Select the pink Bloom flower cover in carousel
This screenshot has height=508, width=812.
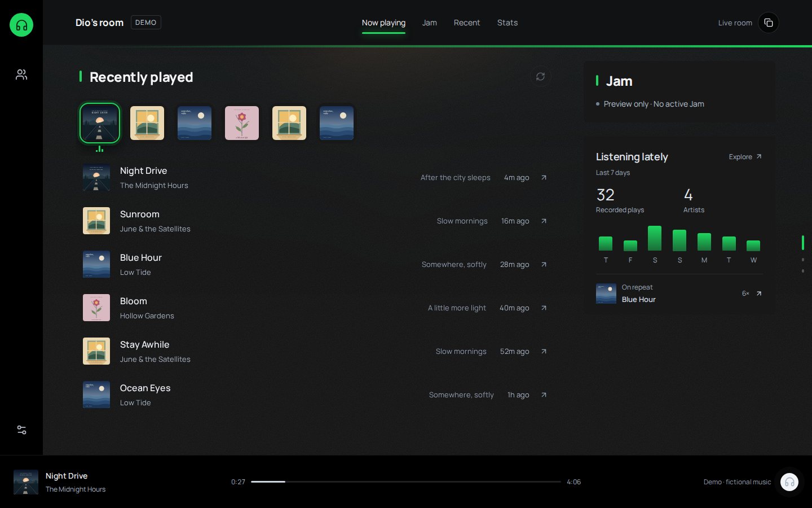[x=242, y=123]
